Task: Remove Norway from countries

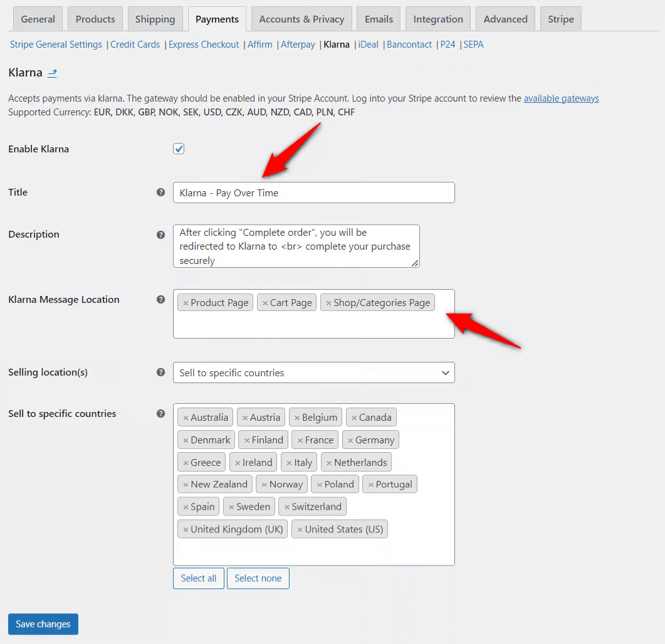Action: click(x=264, y=485)
